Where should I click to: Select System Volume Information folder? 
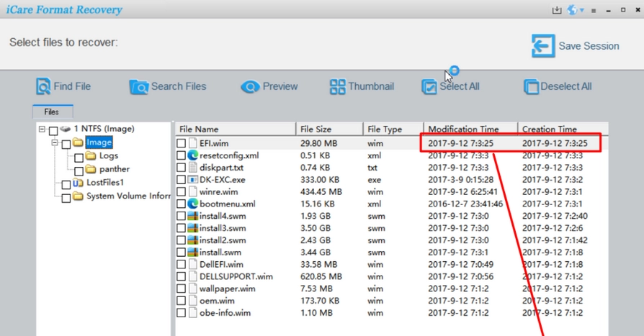point(128,196)
